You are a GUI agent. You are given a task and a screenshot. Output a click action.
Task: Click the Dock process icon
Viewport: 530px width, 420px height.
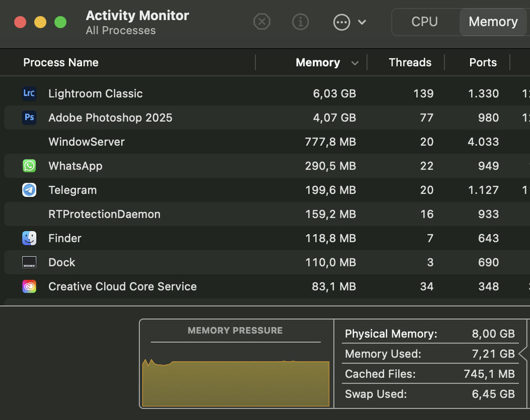pyautogui.click(x=29, y=262)
